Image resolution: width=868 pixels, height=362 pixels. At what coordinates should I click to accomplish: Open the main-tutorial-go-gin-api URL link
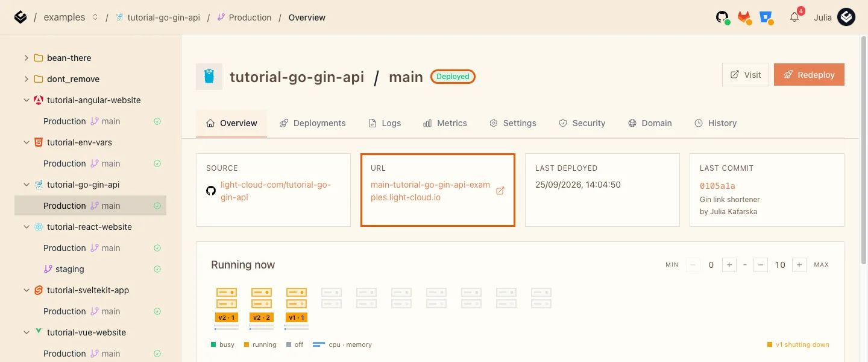[x=430, y=191]
